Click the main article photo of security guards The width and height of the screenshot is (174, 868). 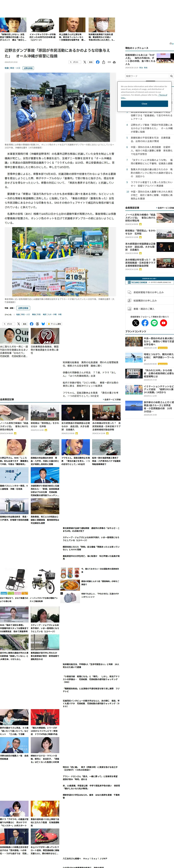tap(60, 107)
